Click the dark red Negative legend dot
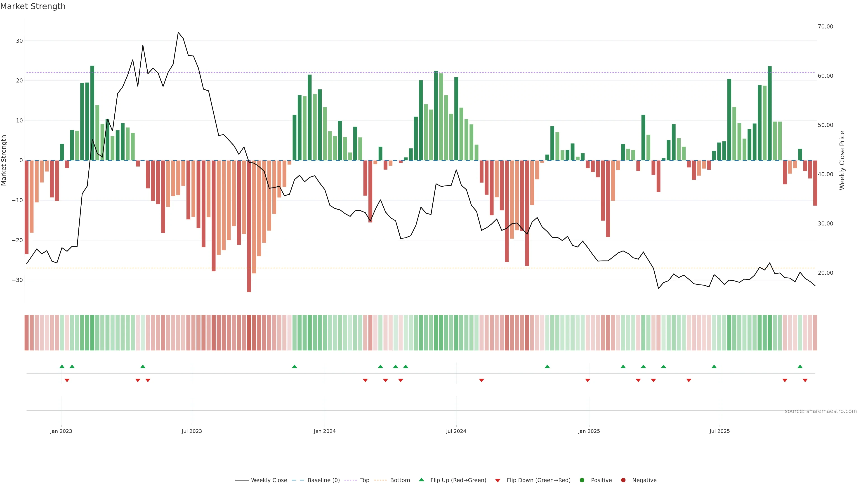This screenshot has height=488, width=868. pyautogui.click(x=623, y=480)
